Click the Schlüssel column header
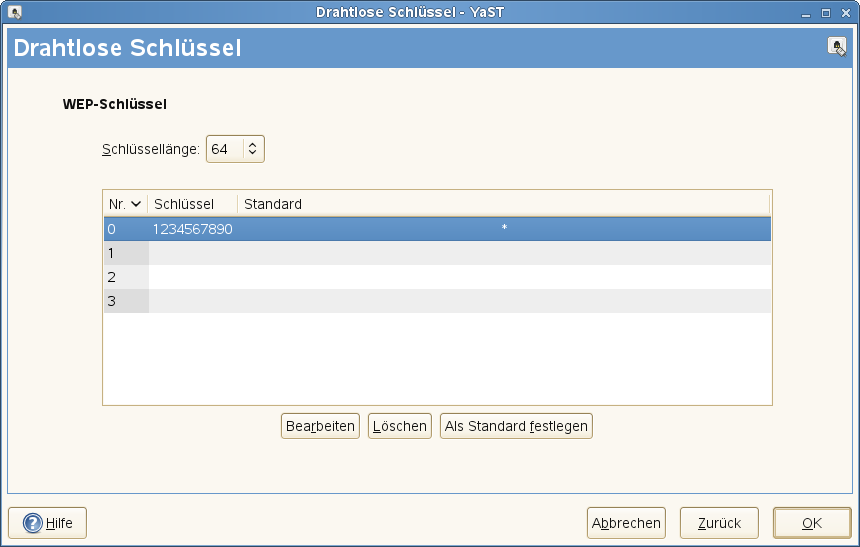 coord(193,204)
